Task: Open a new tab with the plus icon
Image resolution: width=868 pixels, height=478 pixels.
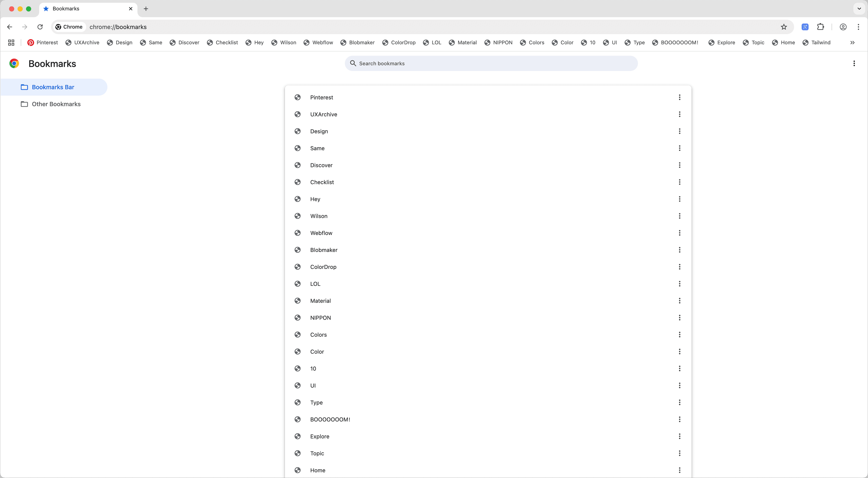Action: coord(146,9)
